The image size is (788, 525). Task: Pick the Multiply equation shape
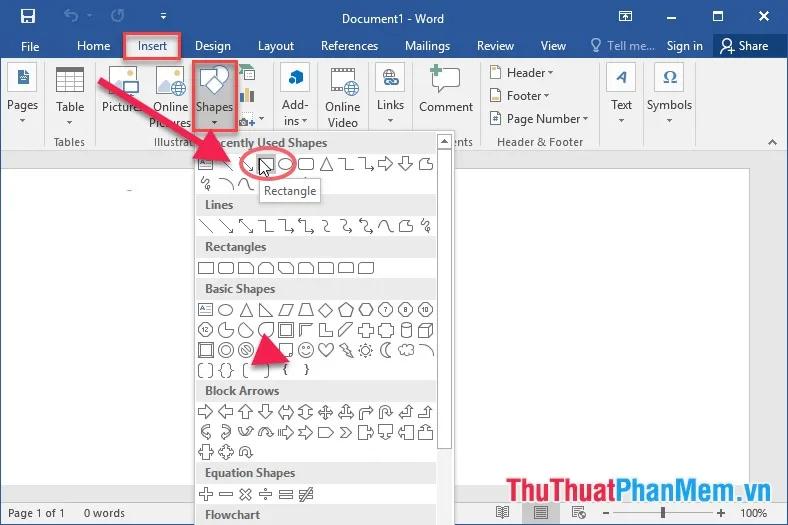click(x=246, y=494)
